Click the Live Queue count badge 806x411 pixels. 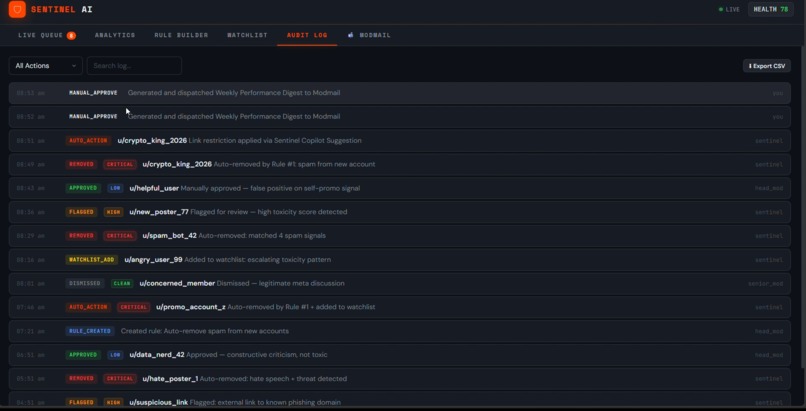[71, 35]
